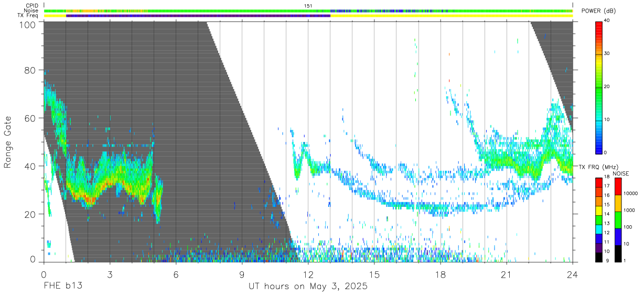The height and width of the screenshot is (297, 644).
Task: Click the noise scale value 10000
Action: pos(631,194)
